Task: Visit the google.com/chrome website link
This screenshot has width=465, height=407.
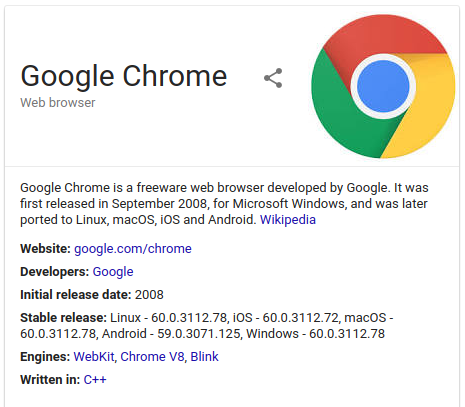Action: (x=133, y=249)
